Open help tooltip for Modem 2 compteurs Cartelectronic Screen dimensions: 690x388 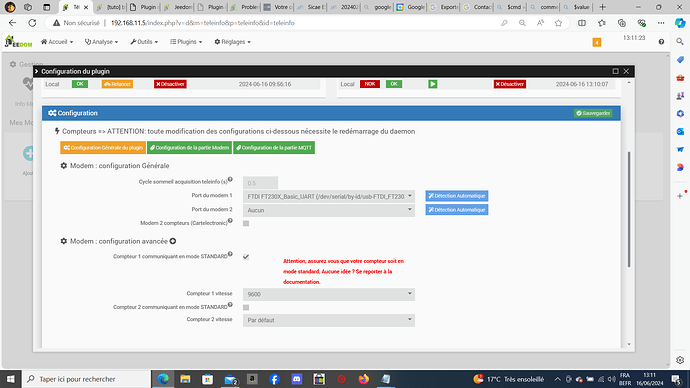pyautogui.click(x=230, y=221)
